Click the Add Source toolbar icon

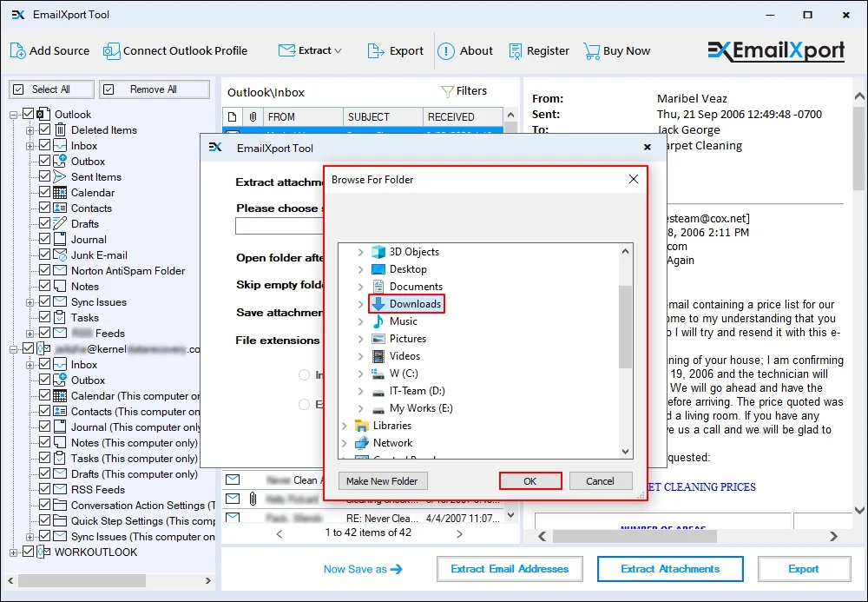18,50
